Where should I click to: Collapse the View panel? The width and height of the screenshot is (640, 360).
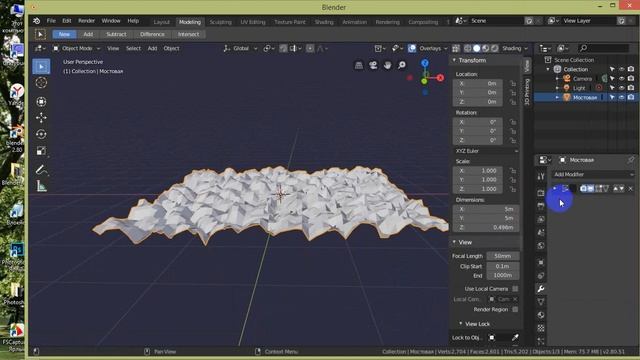(454, 242)
